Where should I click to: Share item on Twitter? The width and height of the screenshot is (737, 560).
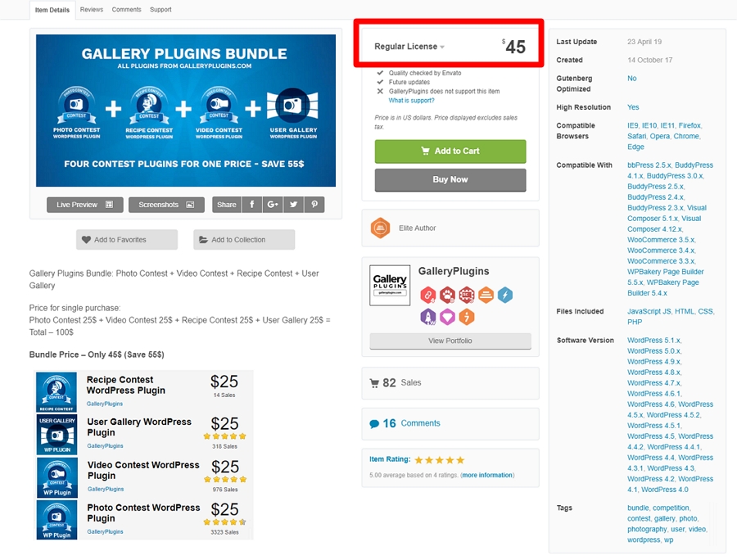(x=293, y=205)
